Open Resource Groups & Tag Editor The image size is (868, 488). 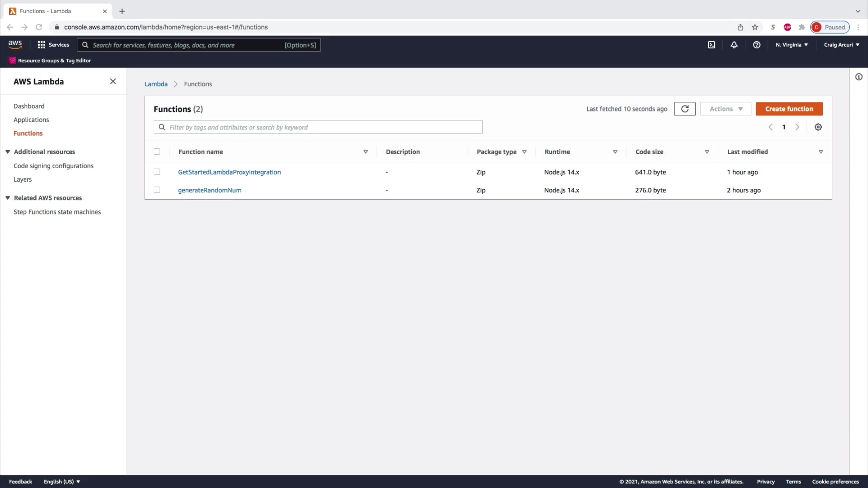click(54, 60)
